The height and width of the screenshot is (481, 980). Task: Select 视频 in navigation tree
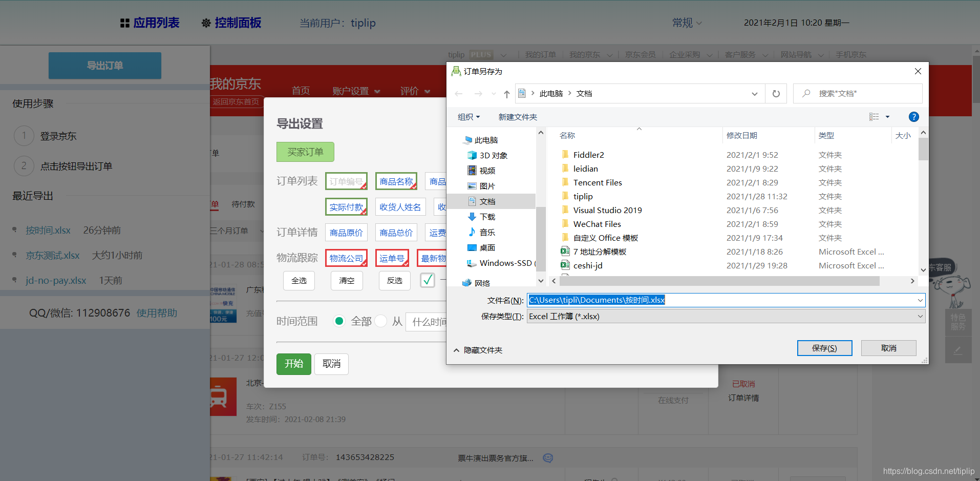click(482, 171)
